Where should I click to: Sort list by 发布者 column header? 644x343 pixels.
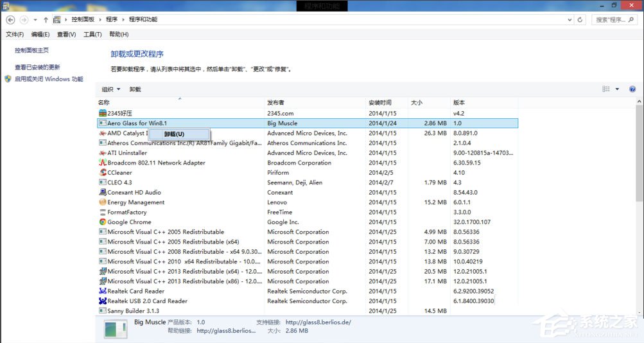[276, 103]
